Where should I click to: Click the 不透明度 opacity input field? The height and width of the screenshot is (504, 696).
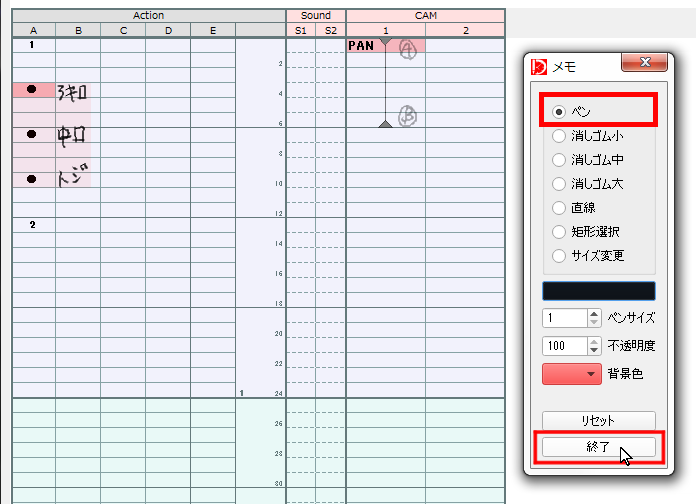565,345
